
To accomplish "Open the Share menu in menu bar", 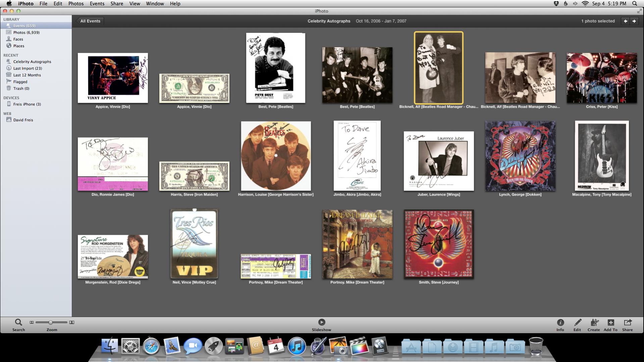I will [117, 4].
